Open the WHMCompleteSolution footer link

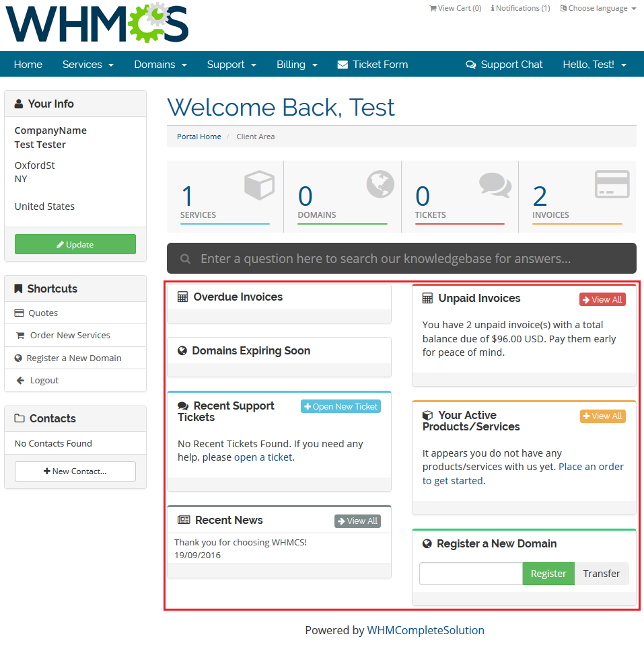click(x=425, y=630)
